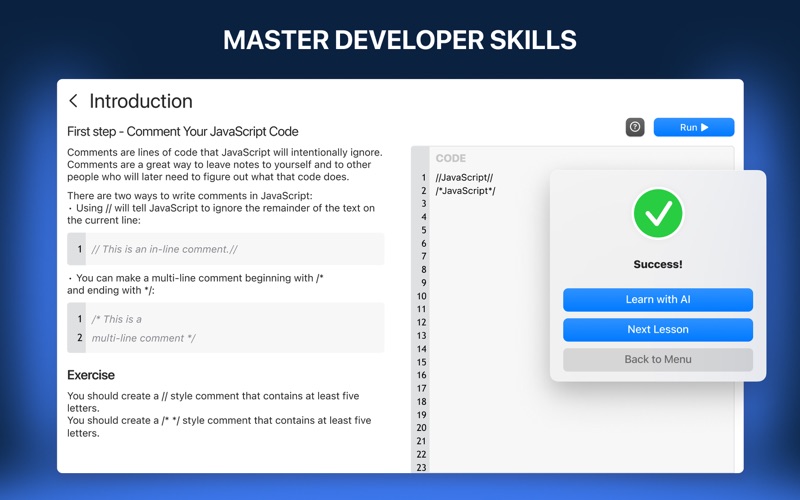Select the 'Introduction' page title
This screenshot has width=800, height=500.
click(x=141, y=101)
